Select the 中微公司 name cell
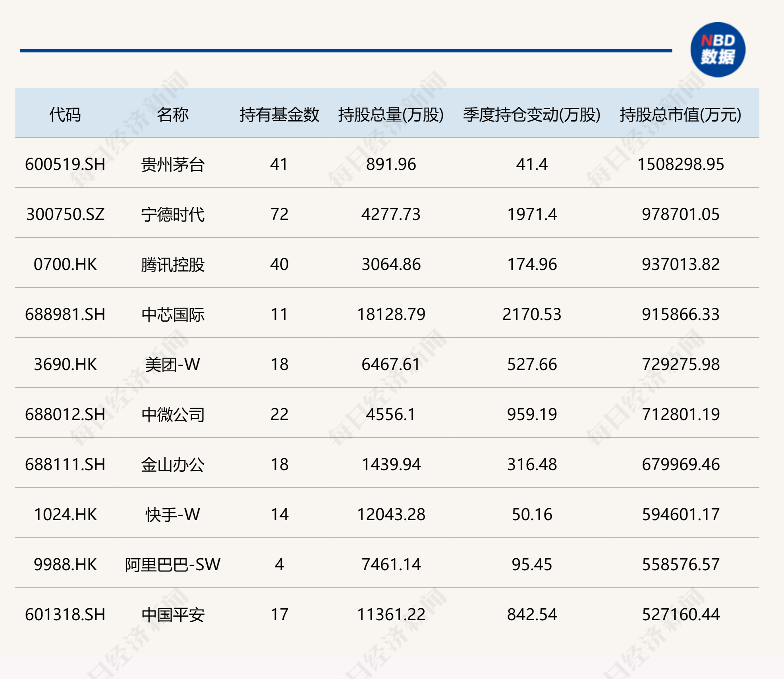This screenshot has height=679, width=784. point(173,415)
